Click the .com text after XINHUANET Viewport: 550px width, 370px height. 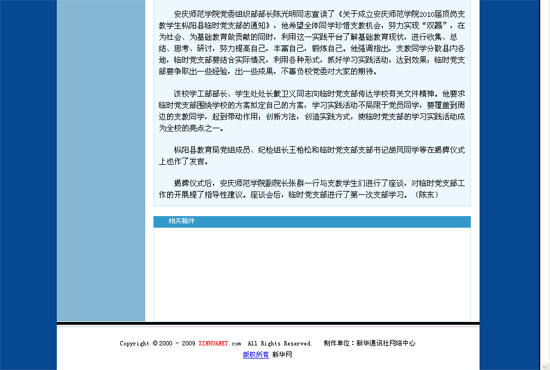(235, 343)
